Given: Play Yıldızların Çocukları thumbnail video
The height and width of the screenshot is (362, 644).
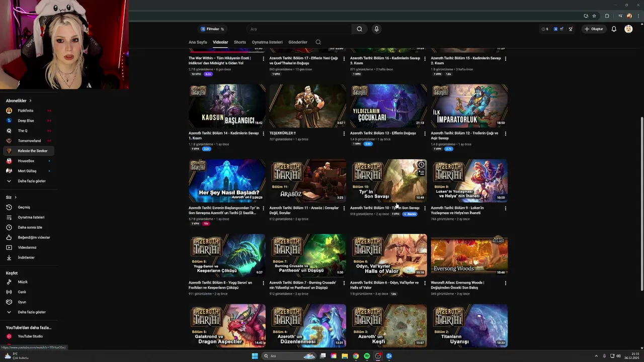Looking at the screenshot, I should (x=388, y=106).
